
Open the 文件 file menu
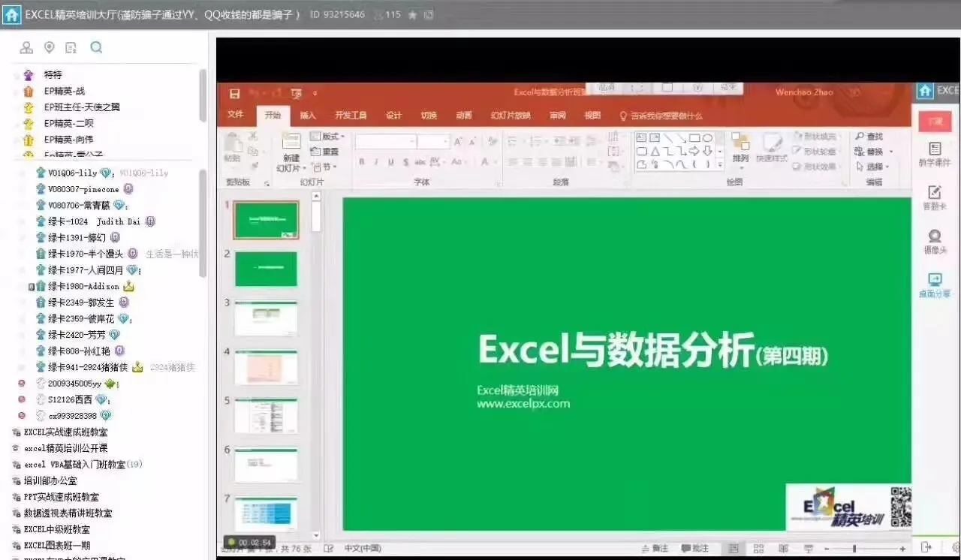pyautogui.click(x=236, y=115)
